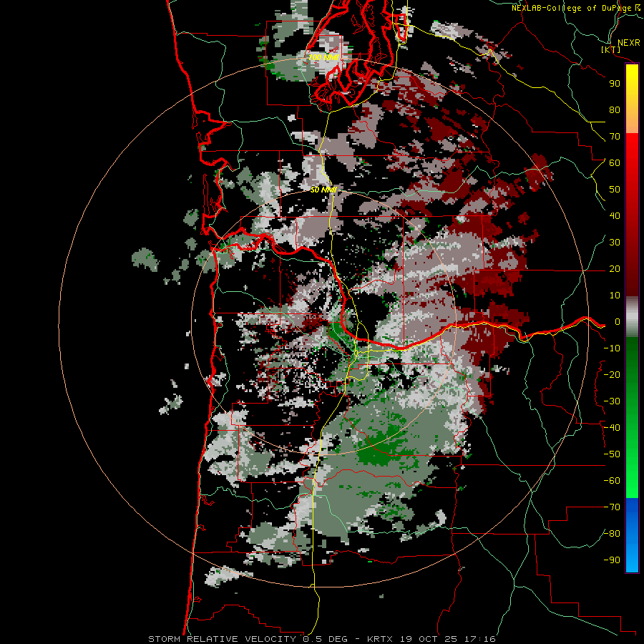Click the [KT] units label

pos(611,49)
